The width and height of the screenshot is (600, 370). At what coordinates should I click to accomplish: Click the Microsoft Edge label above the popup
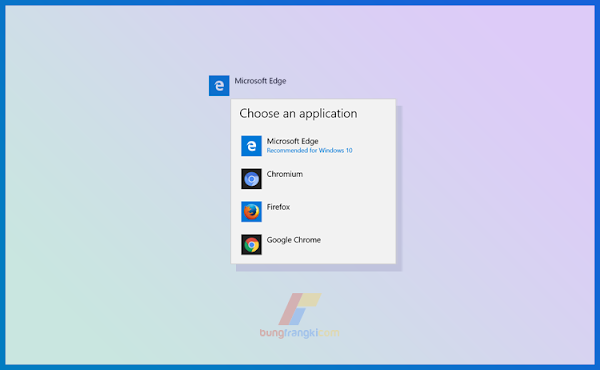[x=260, y=81]
